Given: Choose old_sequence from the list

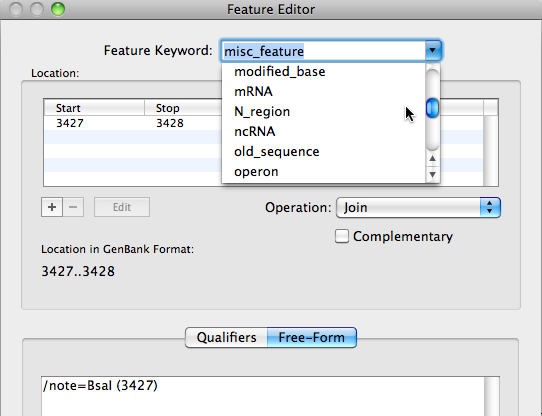Looking at the screenshot, I should pos(323,152).
